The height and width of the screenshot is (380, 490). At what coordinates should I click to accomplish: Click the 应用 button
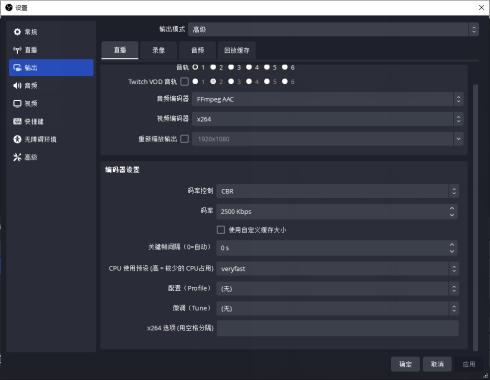(x=469, y=364)
